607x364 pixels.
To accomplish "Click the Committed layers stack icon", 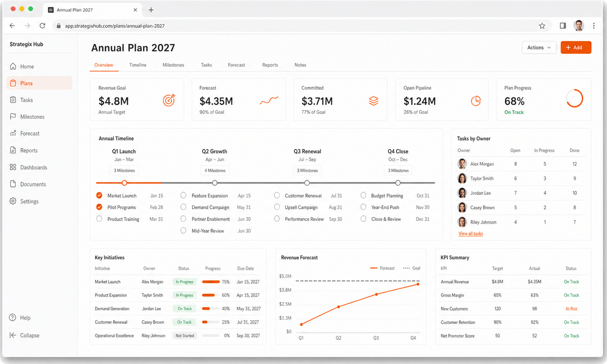I will click(x=373, y=101).
